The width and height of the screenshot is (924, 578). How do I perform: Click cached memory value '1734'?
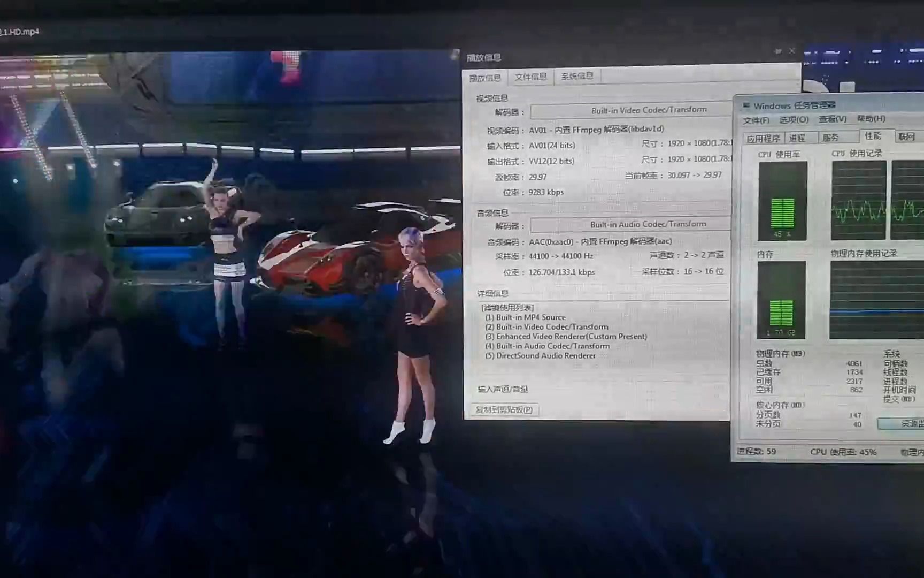pos(854,372)
